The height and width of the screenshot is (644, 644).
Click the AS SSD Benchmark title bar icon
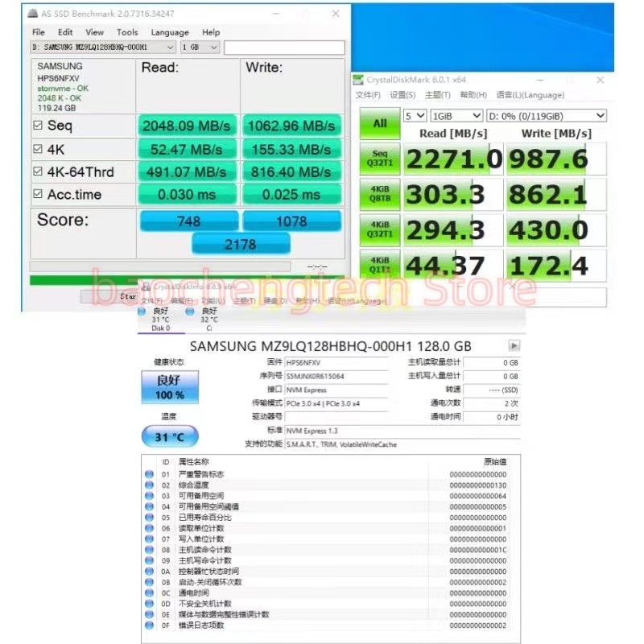click(33, 14)
